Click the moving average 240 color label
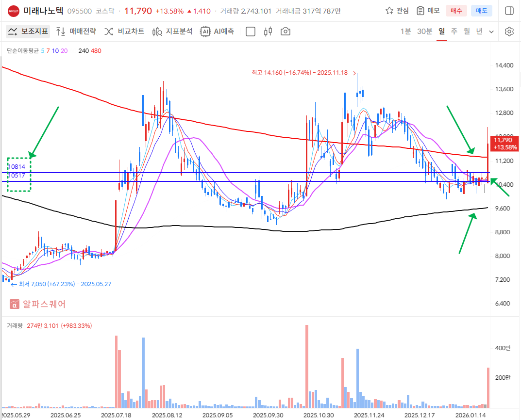The width and height of the screenshot is (521, 420). coord(83,50)
